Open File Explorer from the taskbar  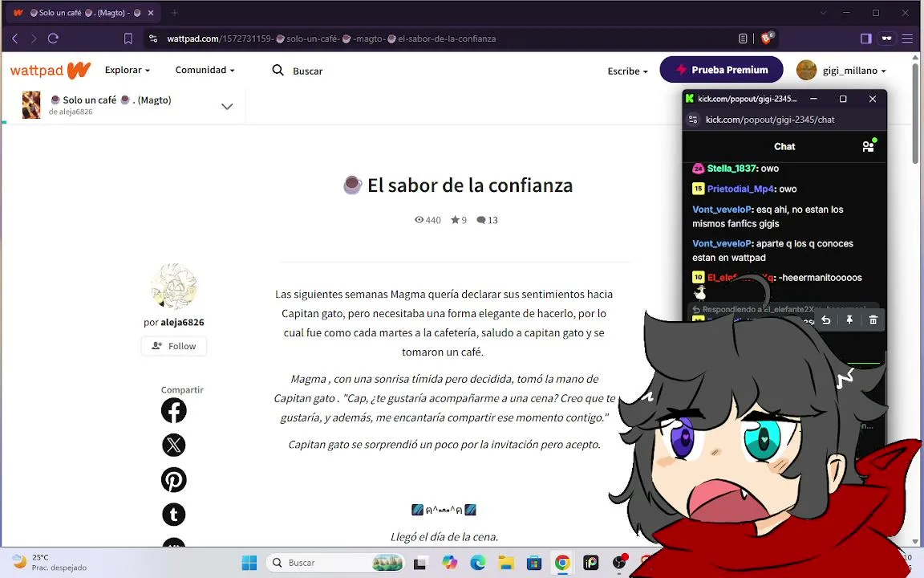click(x=505, y=563)
